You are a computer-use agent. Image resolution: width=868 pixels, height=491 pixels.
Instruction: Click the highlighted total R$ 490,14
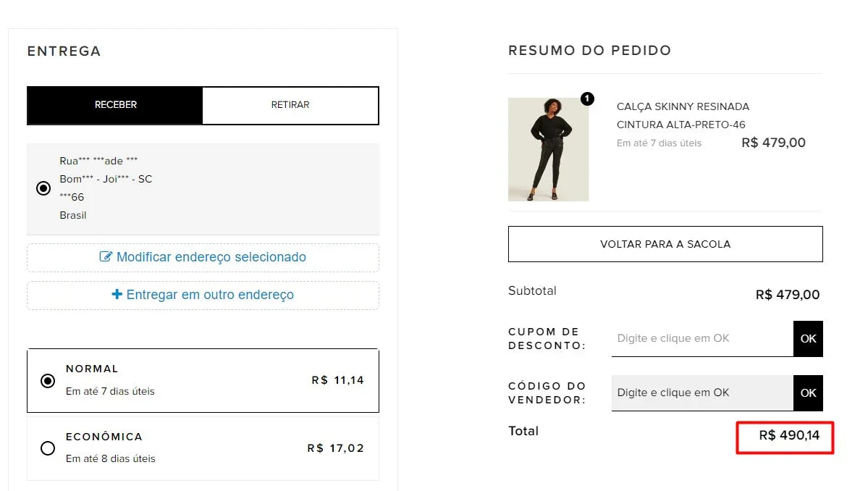point(785,437)
